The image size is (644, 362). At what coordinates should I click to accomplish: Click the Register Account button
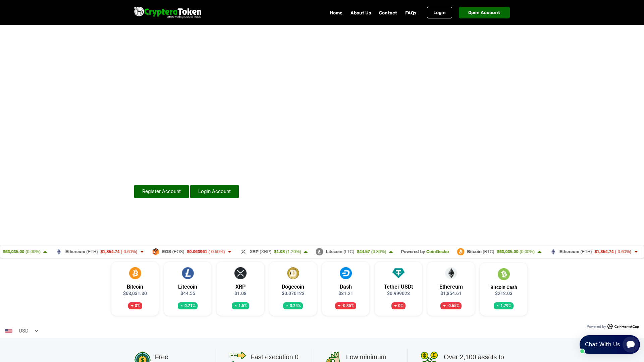tap(161, 191)
